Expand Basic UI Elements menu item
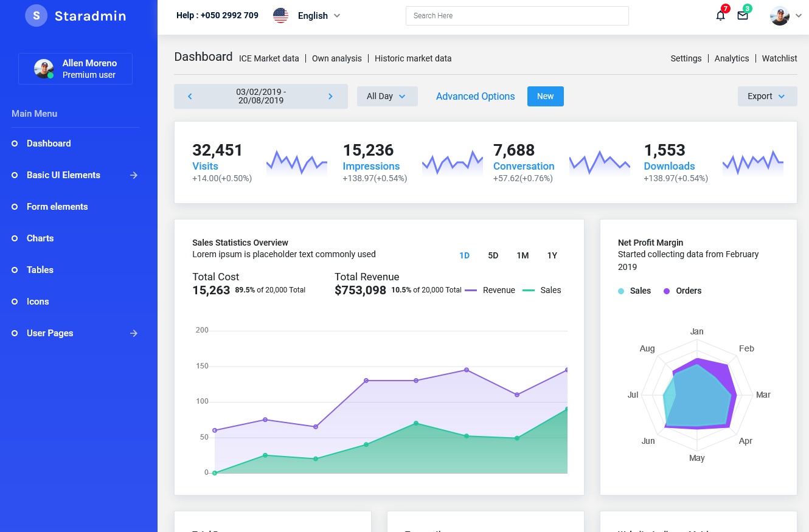809x532 pixels. 63,175
